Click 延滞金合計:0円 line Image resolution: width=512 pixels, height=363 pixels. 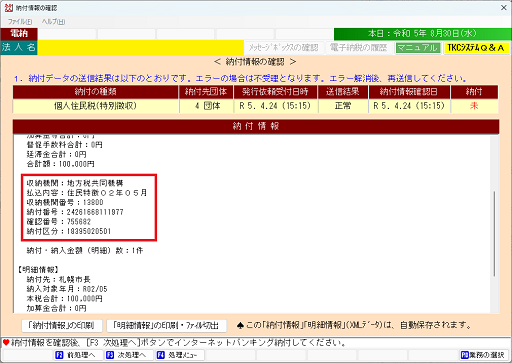(56, 154)
